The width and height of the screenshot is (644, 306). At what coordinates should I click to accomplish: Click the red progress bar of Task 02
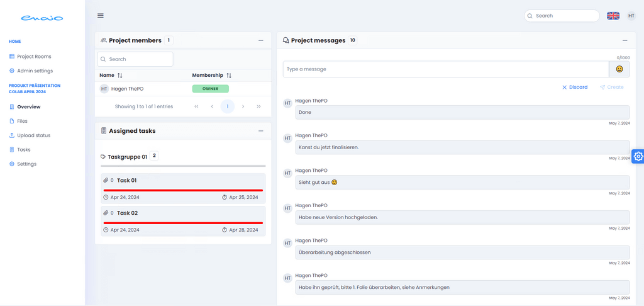(183, 223)
